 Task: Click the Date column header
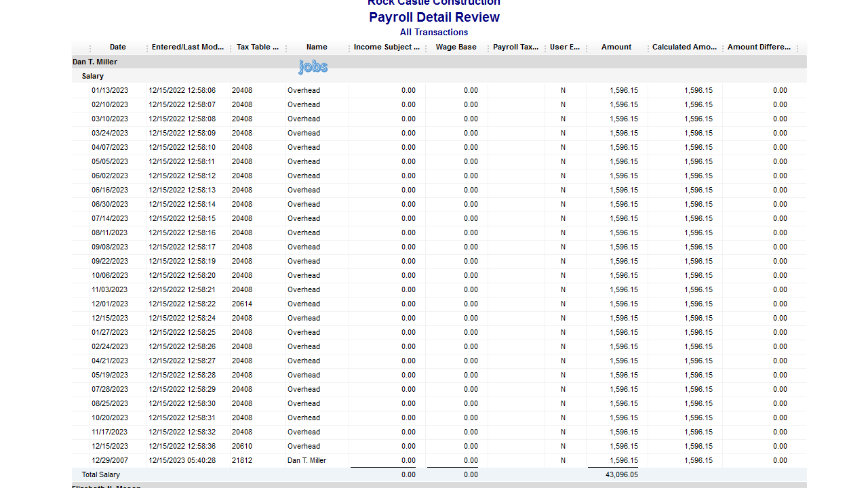117,47
